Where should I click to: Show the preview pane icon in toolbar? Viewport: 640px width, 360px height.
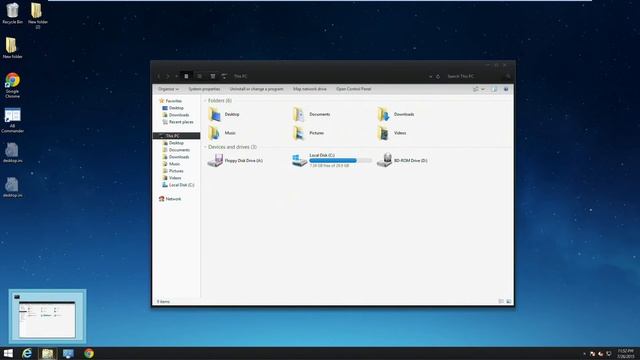coord(494,89)
